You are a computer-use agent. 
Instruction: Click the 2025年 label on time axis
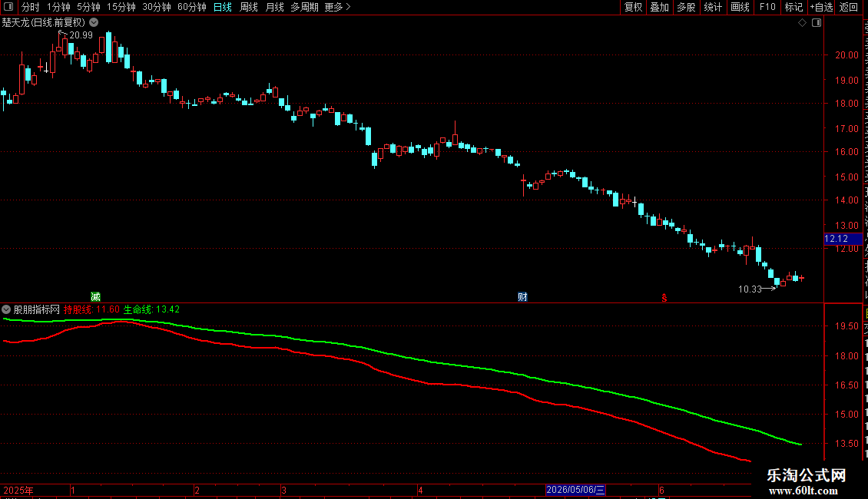point(18,490)
